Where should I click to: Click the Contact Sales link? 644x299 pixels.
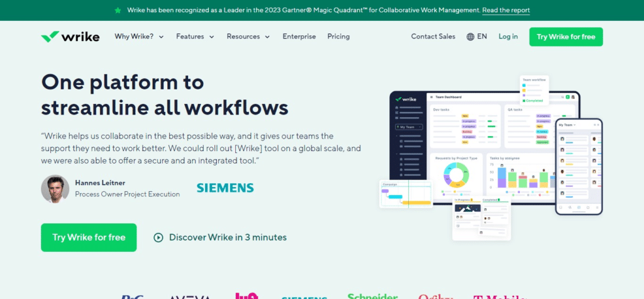click(433, 37)
